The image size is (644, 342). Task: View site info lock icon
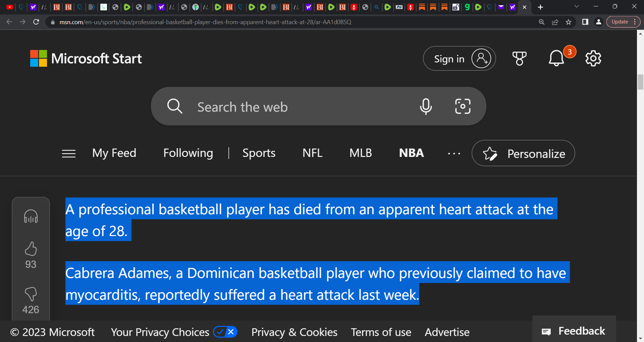(53, 22)
